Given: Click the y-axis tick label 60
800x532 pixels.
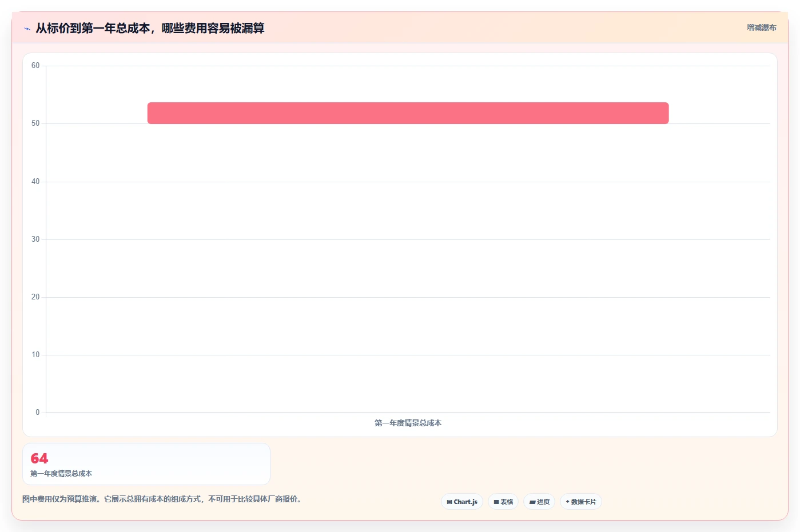Looking at the screenshot, I should pos(35,66).
